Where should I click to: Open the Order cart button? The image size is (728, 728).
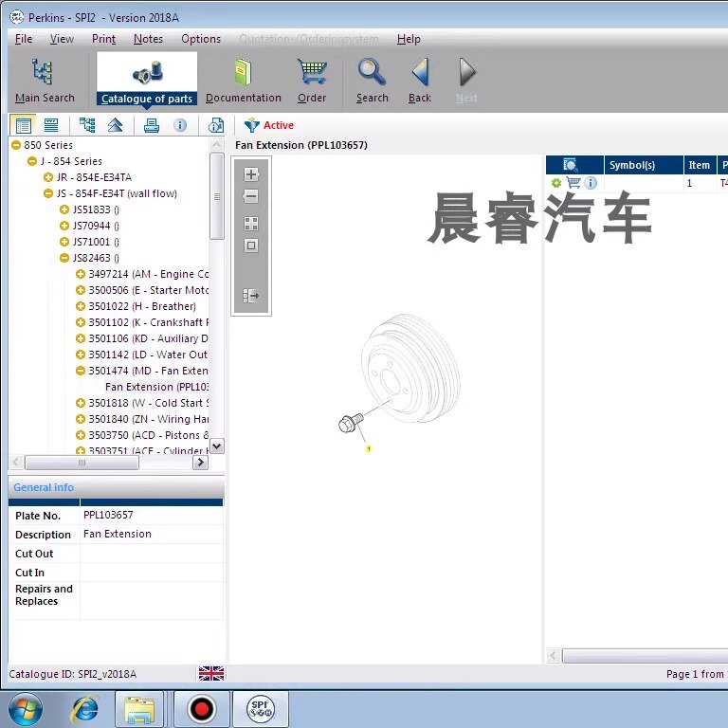pyautogui.click(x=312, y=81)
